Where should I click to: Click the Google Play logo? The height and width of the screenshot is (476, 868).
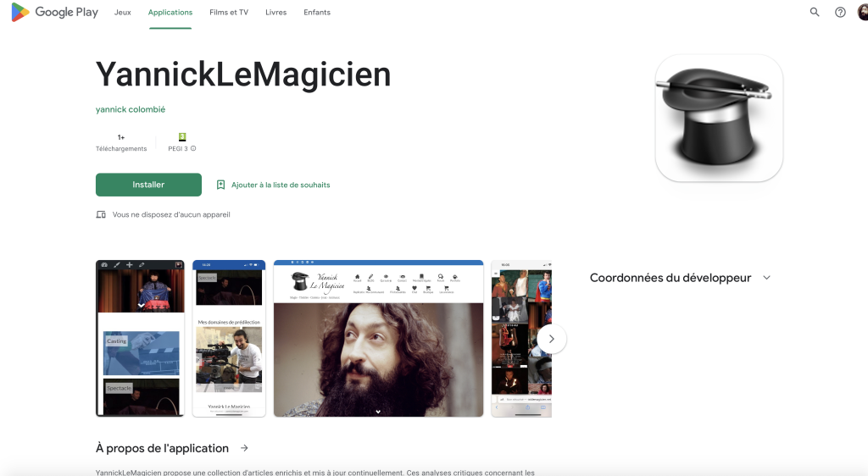pyautogui.click(x=55, y=12)
